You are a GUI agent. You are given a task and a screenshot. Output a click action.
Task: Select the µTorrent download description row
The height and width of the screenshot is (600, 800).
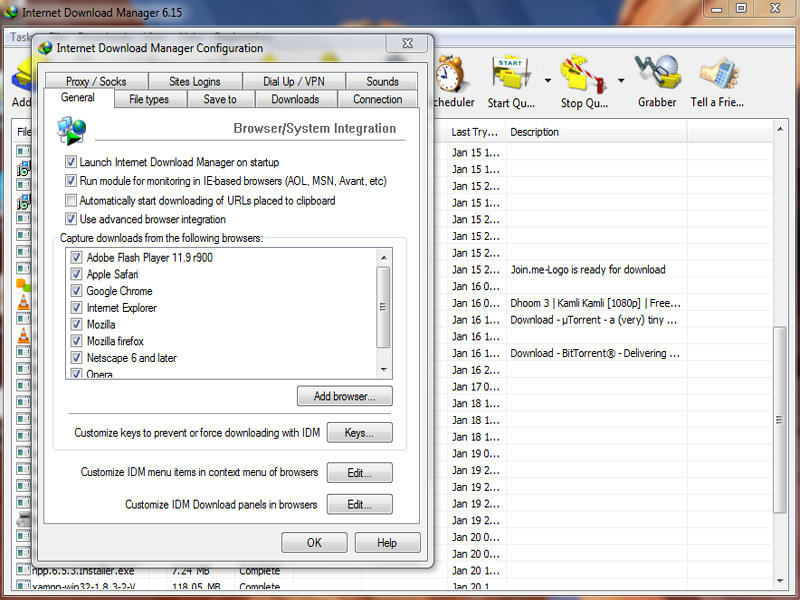[x=593, y=320]
